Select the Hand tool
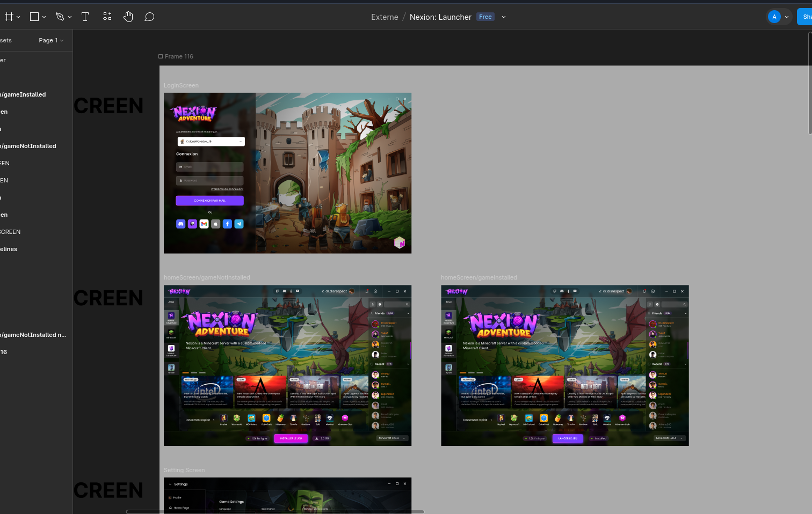The width and height of the screenshot is (812, 514). tap(128, 16)
